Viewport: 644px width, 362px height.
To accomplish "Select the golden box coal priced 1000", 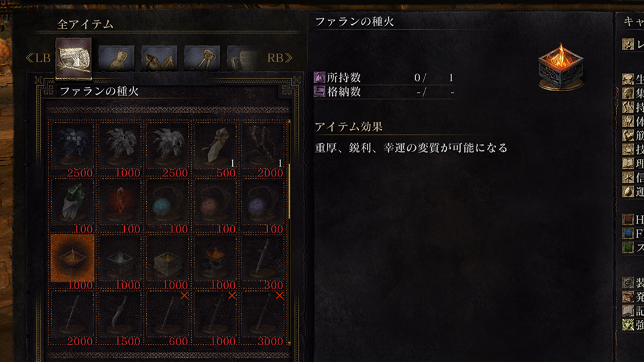I will 168,259.
